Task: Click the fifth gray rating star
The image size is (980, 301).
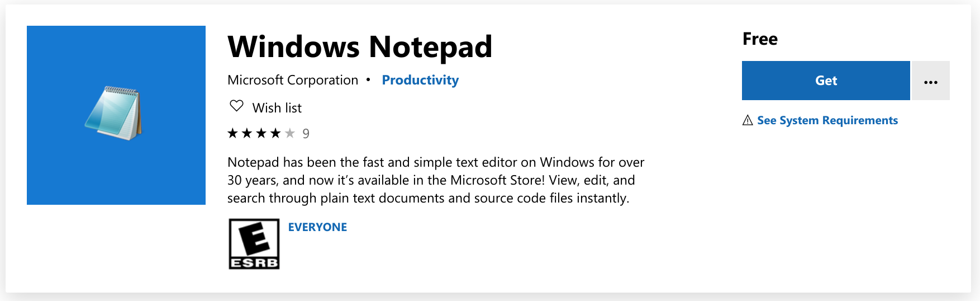Action: 289,133
